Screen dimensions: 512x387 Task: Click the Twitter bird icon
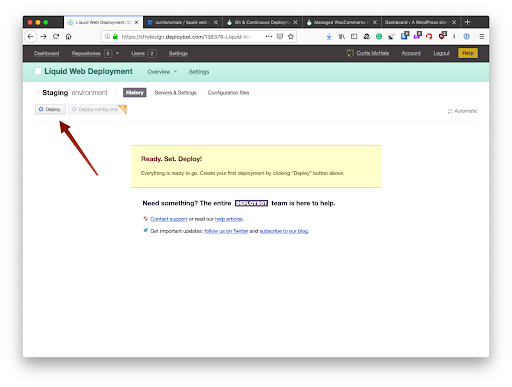(x=145, y=230)
